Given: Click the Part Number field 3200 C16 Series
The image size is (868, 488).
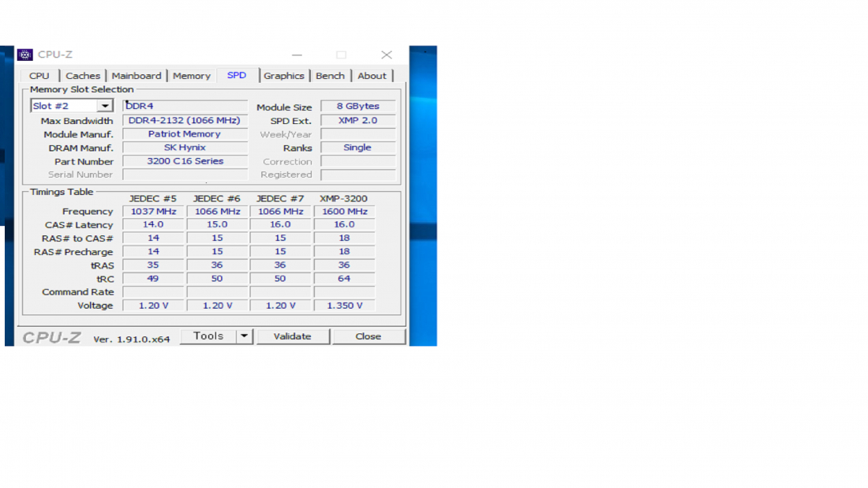Looking at the screenshot, I should (185, 161).
